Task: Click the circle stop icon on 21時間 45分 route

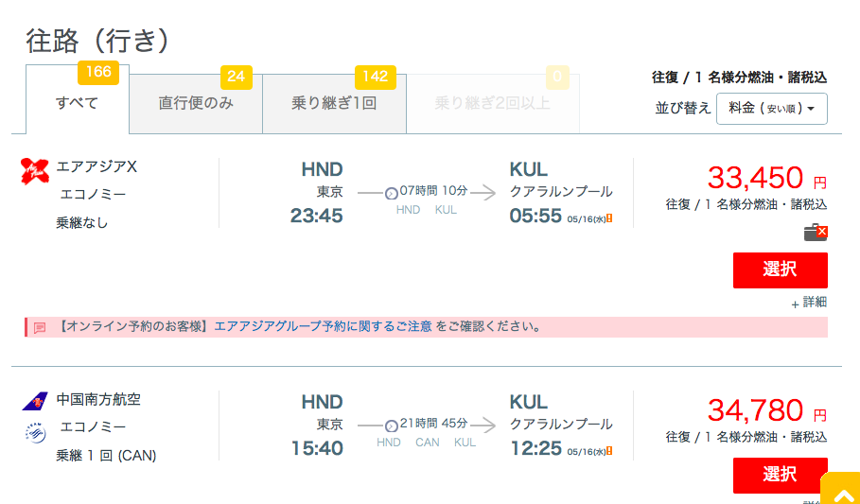Action: click(391, 426)
